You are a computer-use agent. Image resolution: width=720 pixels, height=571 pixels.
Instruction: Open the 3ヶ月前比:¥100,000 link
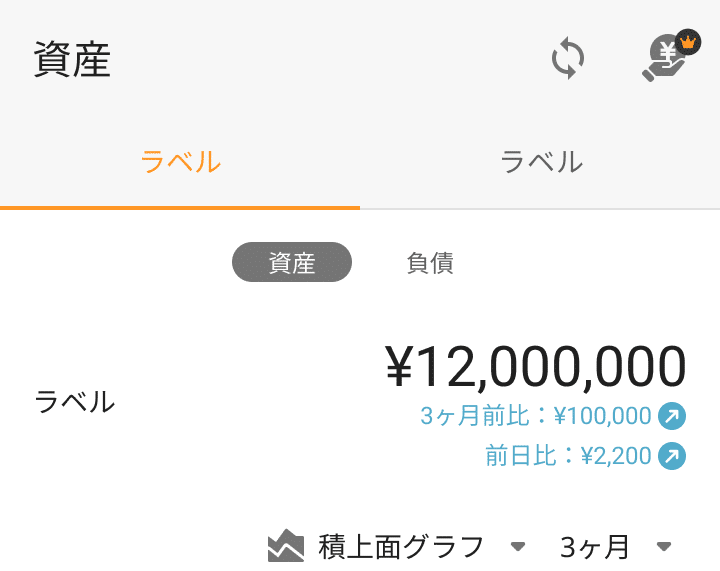(x=536, y=415)
